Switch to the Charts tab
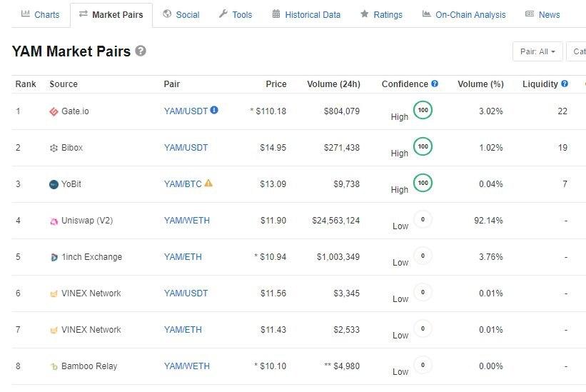The width and height of the screenshot is (586, 392). (x=41, y=14)
